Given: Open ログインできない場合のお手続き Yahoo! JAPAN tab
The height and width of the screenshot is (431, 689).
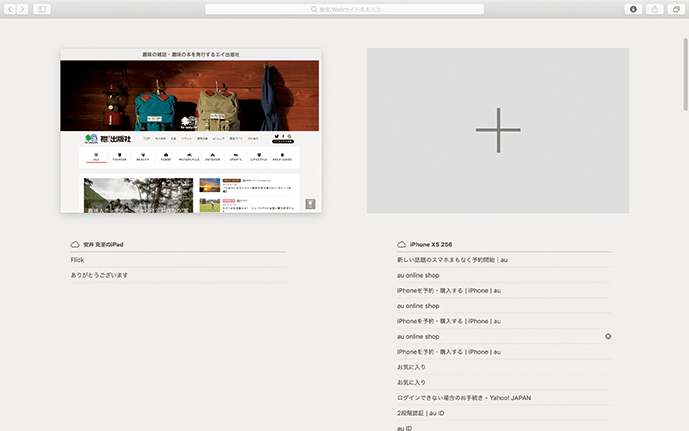Looking at the screenshot, I should tap(464, 398).
